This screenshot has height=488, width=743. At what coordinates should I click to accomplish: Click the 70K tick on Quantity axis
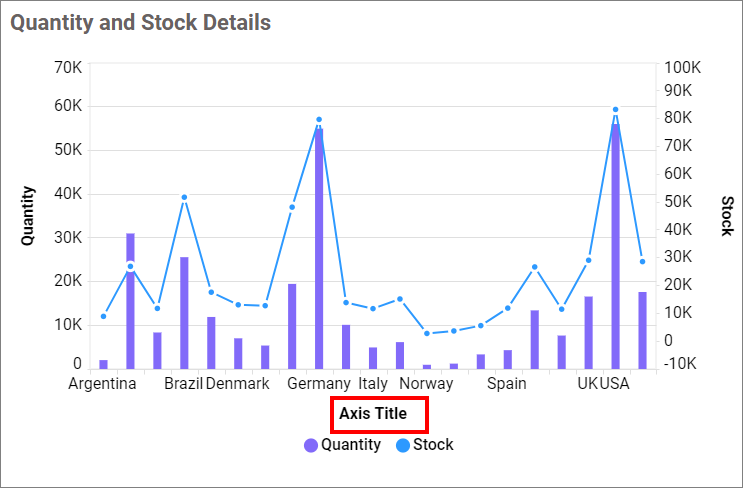point(68,67)
